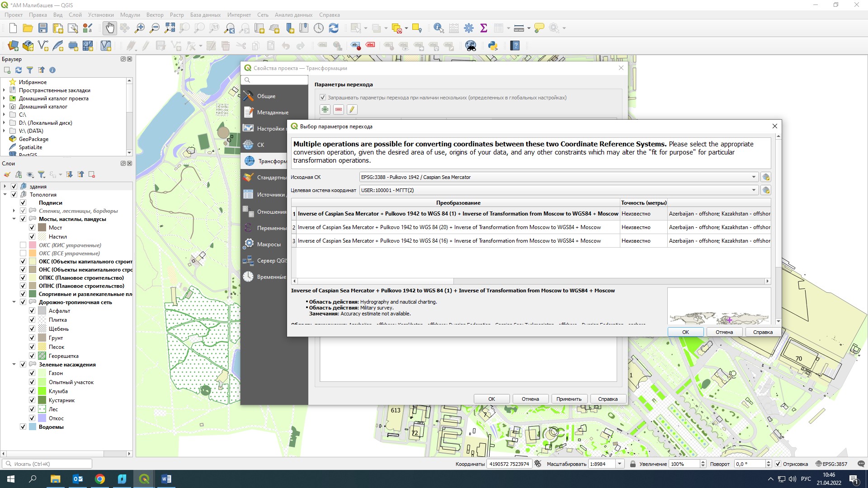Toggle ask-for-transformation-parameters checkbox
The width and height of the screenshot is (868, 488).
click(x=323, y=98)
